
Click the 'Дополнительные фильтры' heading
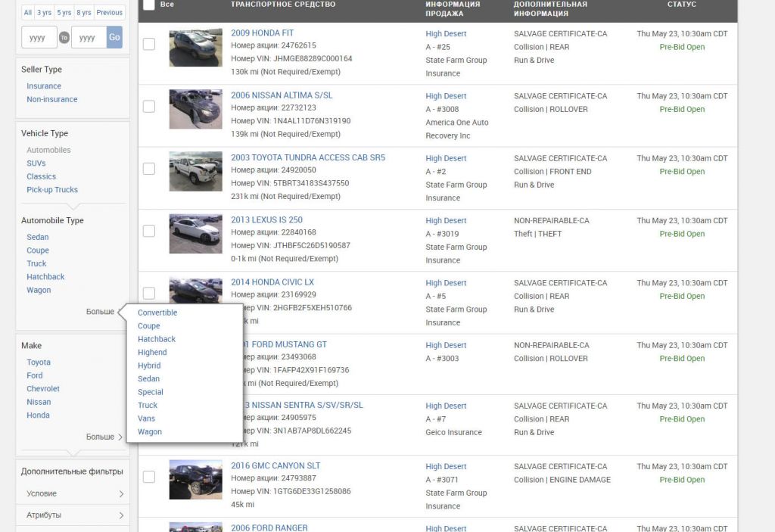point(72,471)
